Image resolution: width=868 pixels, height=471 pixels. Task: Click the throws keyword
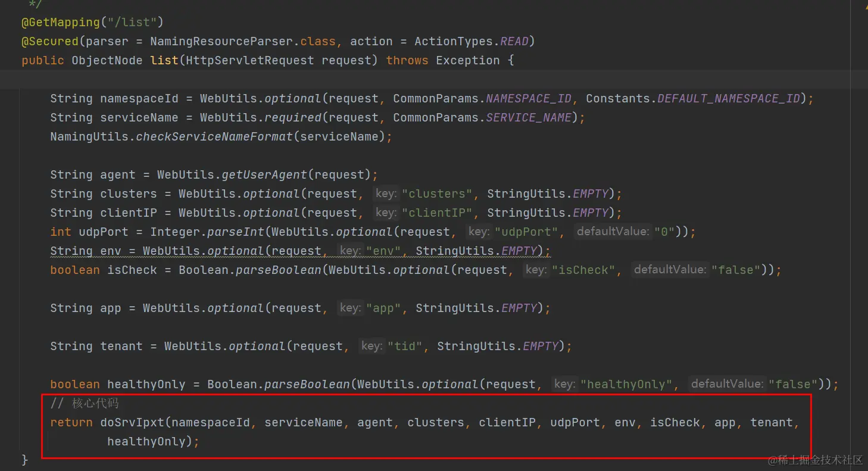tap(407, 60)
